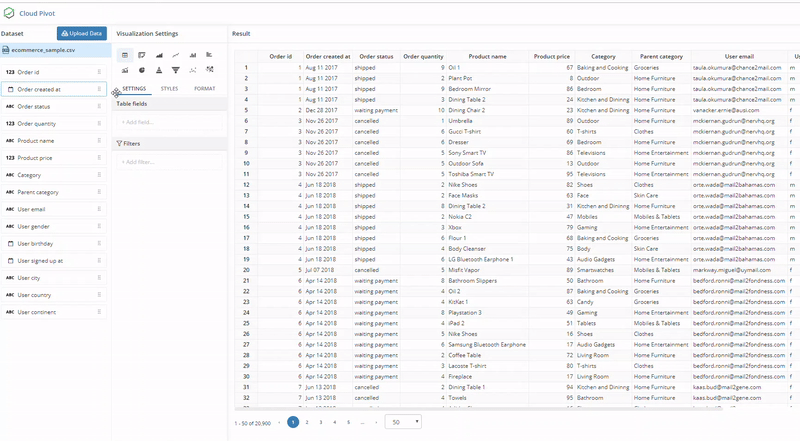Open the rows-per-page dropdown showing 50

click(403, 422)
